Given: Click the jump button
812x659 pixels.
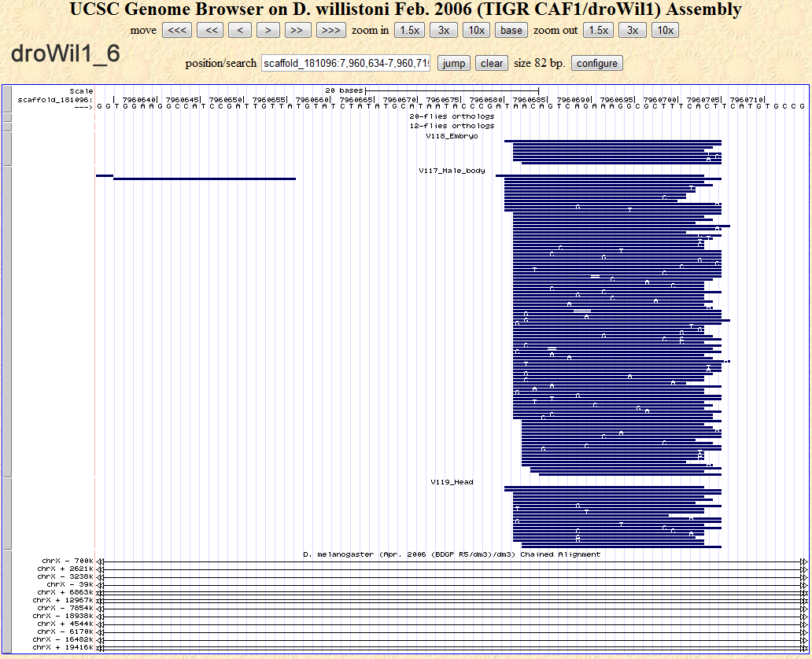Looking at the screenshot, I should (x=454, y=64).
